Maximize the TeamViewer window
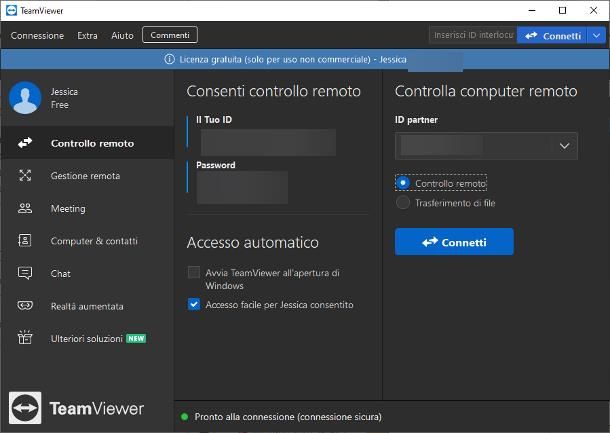This screenshot has width=610, height=433. coord(562,11)
